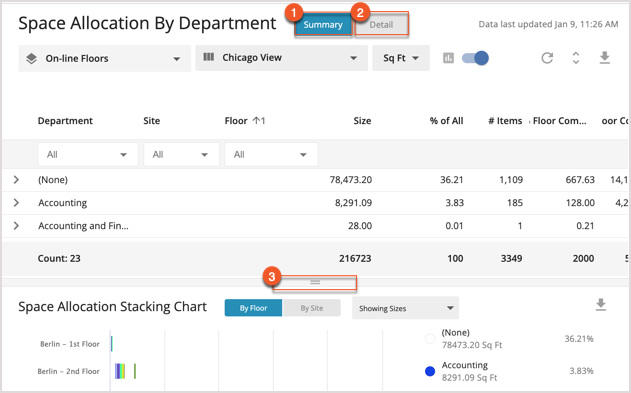631x393 pixels.
Task: Open the Showing Sizes dropdown
Action: coord(405,308)
